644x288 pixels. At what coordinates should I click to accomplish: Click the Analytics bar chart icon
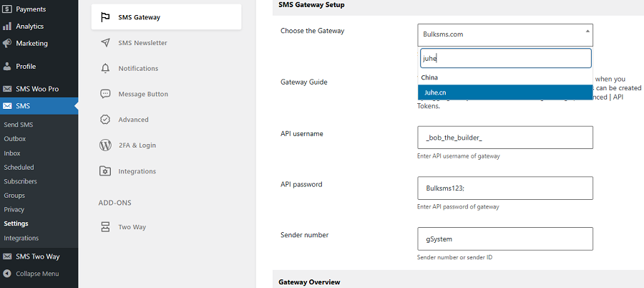pyautogui.click(x=7, y=27)
